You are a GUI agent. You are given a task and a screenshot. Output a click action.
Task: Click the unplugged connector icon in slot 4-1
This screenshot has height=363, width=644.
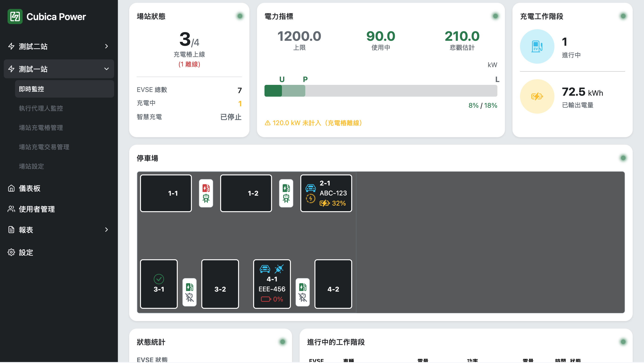279,269
